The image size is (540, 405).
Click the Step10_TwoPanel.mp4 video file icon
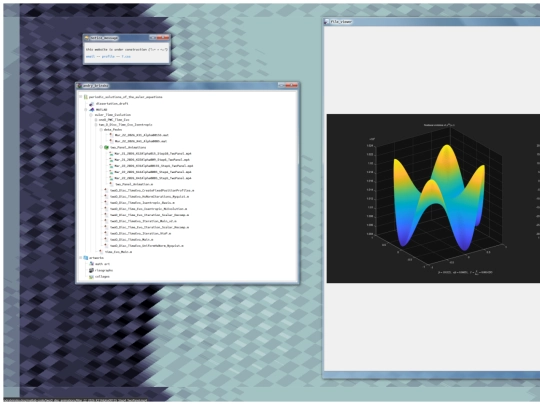(111, 154)
